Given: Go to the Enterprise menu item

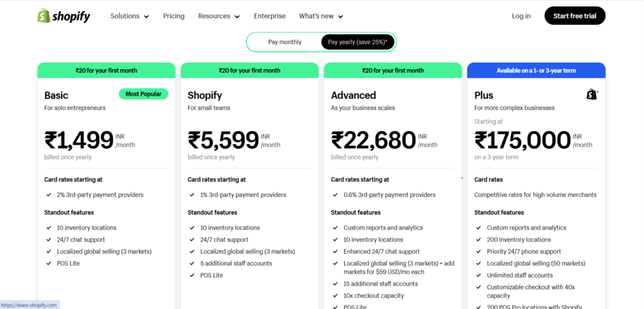Looking at the screenshot, I should (270, 16).
